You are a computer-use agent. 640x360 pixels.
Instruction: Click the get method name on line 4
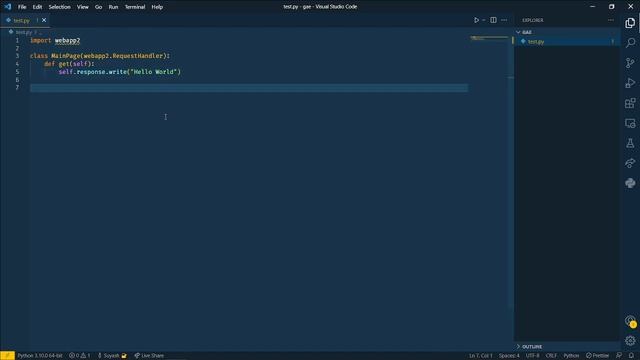point(64,64)
